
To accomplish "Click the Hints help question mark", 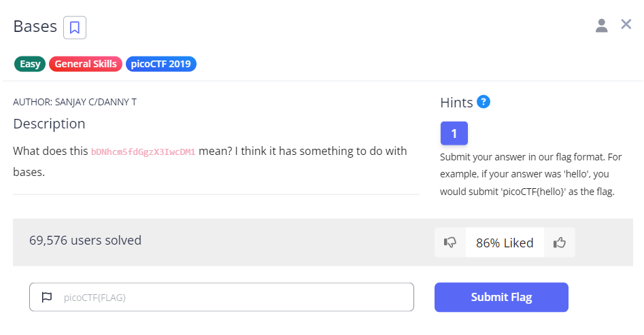I will pos(484,102).
